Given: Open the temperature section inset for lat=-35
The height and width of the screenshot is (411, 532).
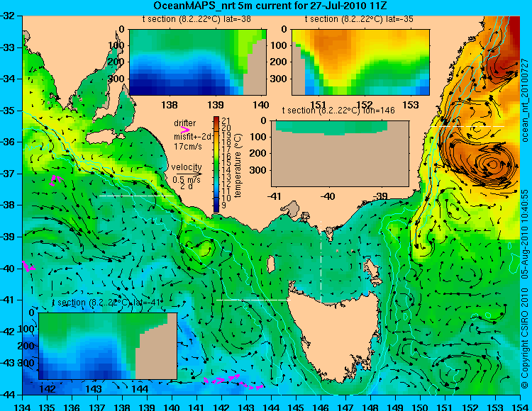Looking at the screenshot, I should point(360,62).
